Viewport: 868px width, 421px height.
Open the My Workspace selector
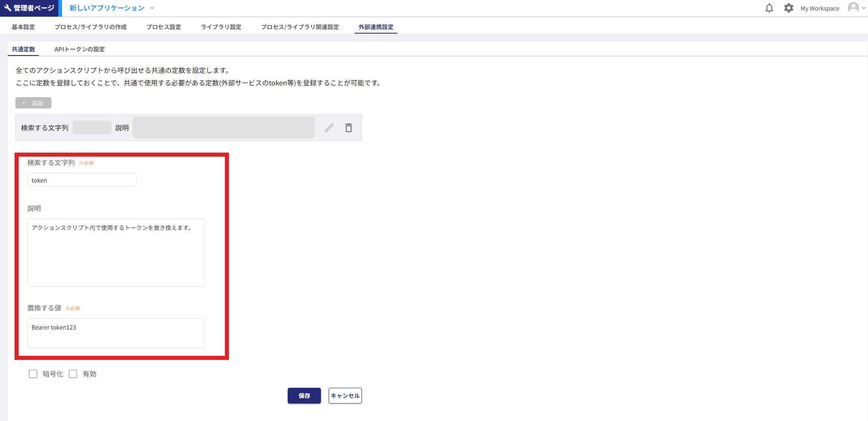[x=819, y=8]
